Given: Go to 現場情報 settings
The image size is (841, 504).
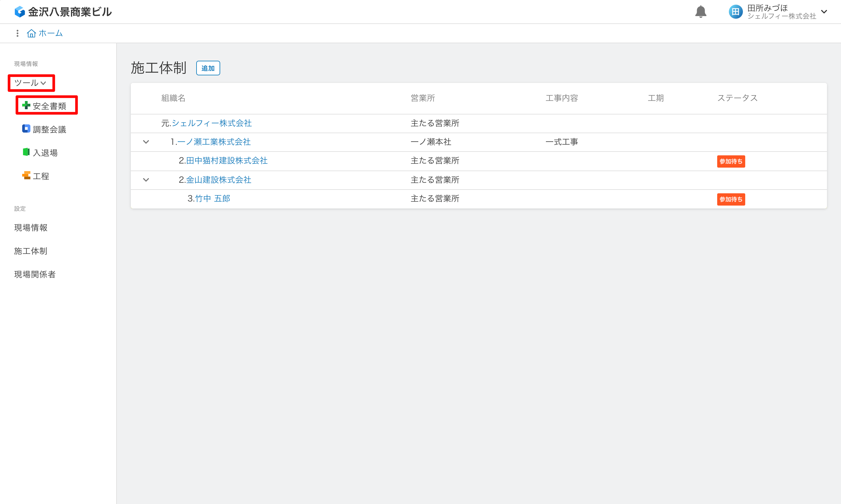Looking at the screenshot, I should click(x=31, y=227).
